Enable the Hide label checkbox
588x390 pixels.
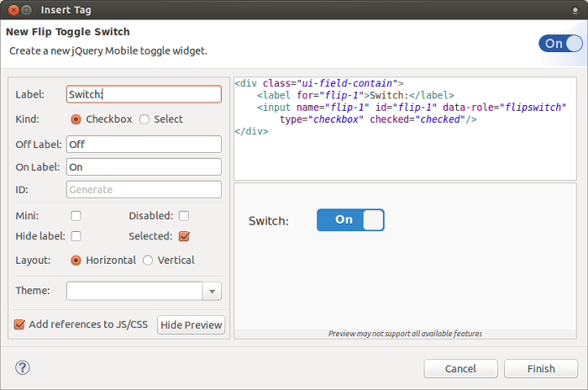76,236
